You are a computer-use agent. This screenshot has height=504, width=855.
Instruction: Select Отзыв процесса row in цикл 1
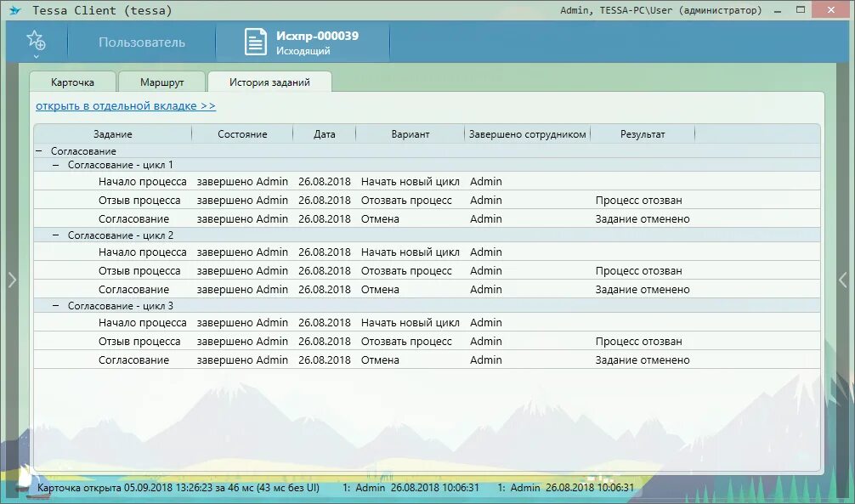[427, 201]
